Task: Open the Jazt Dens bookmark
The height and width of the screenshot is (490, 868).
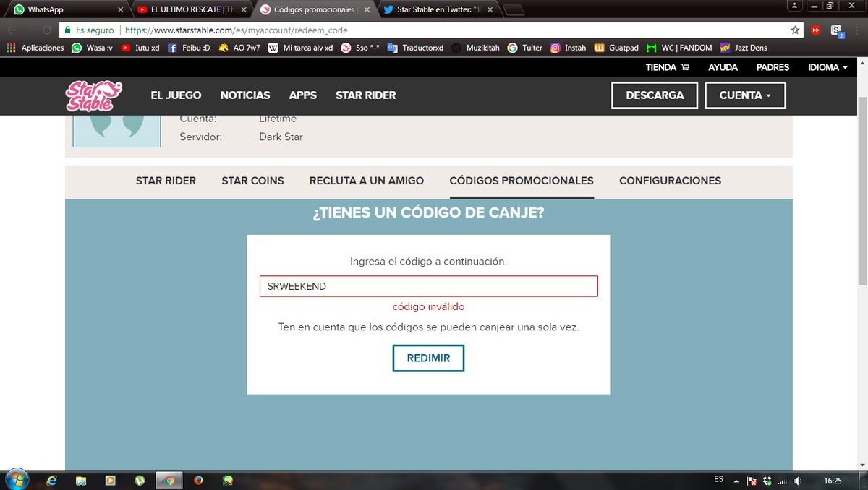Action: [744, 48]
